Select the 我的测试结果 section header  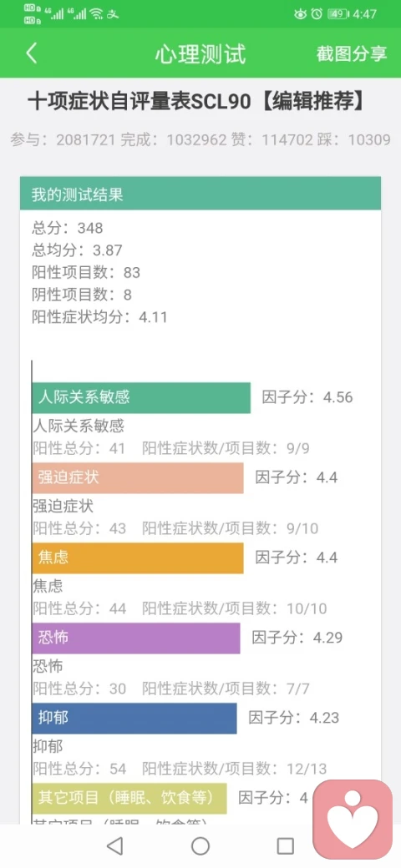200,193
